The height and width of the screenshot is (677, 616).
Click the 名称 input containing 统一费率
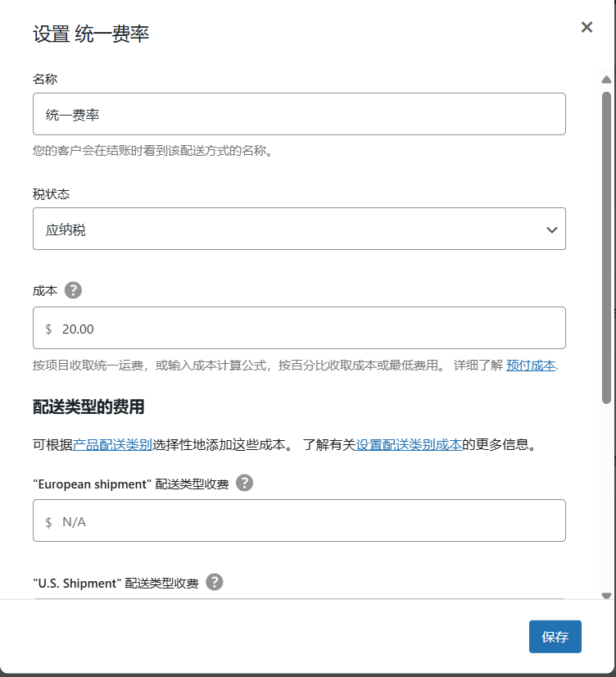coord(299,114)
